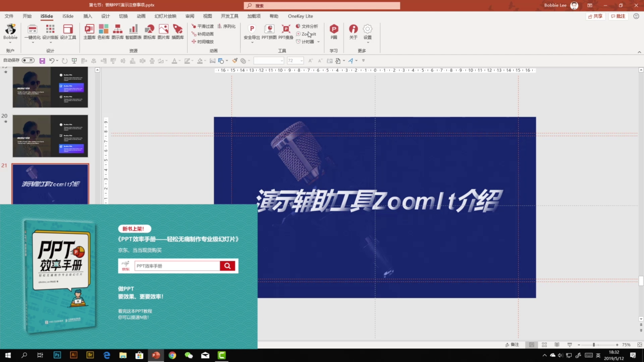The width and height of the screenshot is (644, 362).
Task: Click the format painter brush icon
Action: point(234,61)
